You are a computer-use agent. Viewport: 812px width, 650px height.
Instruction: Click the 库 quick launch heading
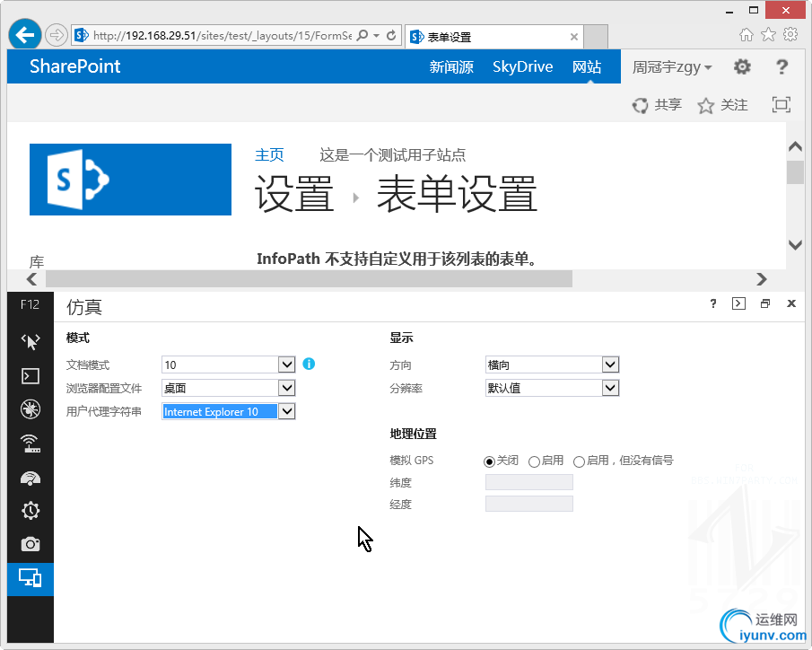click(37, 262)
